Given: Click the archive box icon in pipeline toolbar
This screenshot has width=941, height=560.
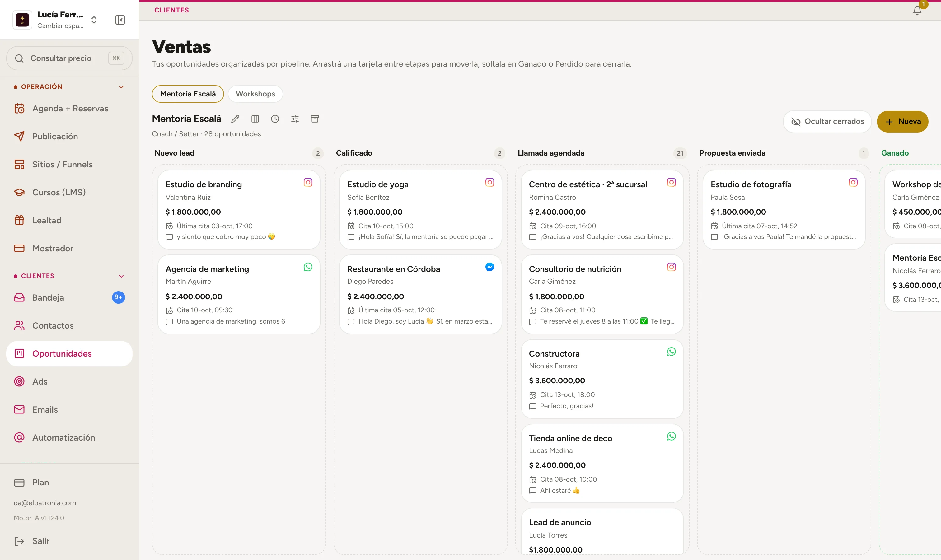Looking at the screenshot, I should point(315,119).
